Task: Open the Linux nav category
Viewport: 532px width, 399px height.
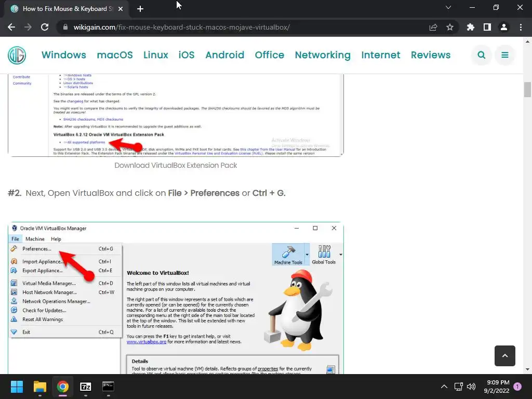Action: point(156,55)
